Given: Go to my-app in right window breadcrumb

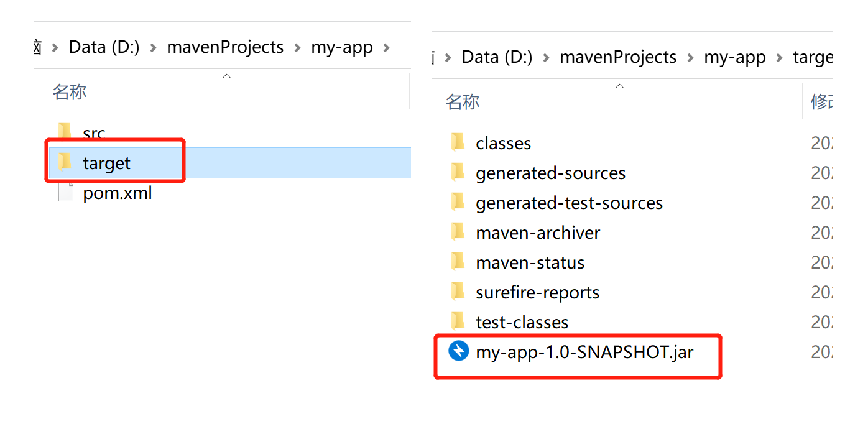Looking at the screenshot, I should (x=735, y=57).
